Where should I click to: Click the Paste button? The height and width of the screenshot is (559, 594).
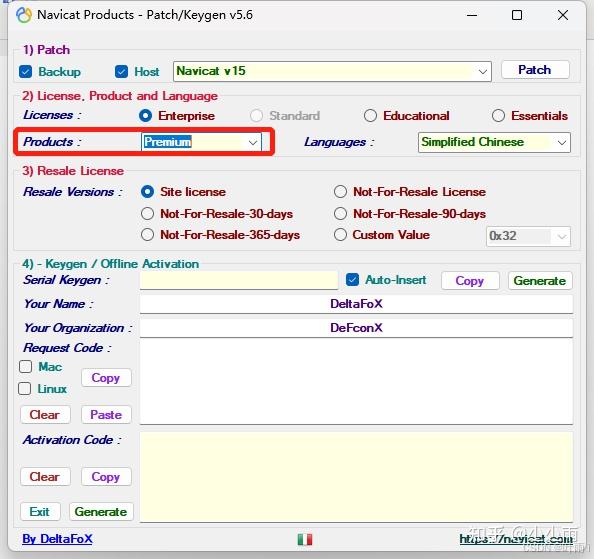coord(106,415)
